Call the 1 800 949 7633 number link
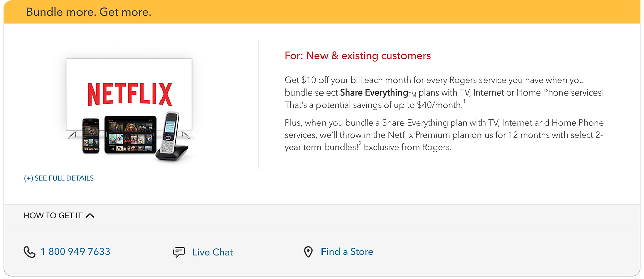This screenshot has width=644, height=279. (x=75, y=252)
